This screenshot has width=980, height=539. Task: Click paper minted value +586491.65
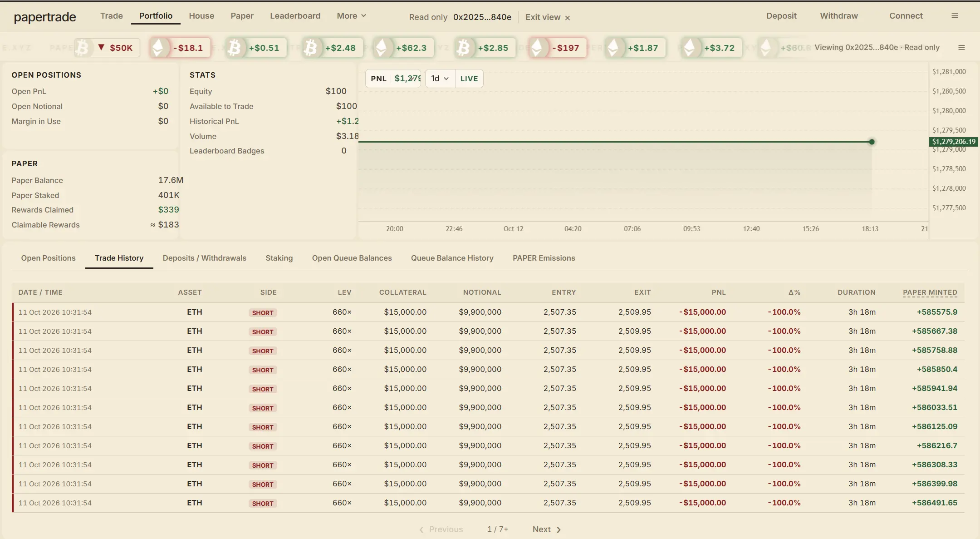[935, 503]
